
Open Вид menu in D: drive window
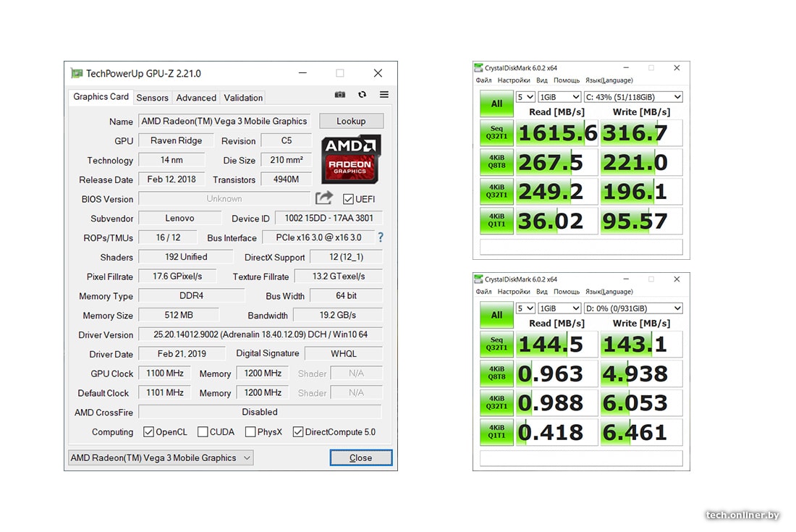542,292
